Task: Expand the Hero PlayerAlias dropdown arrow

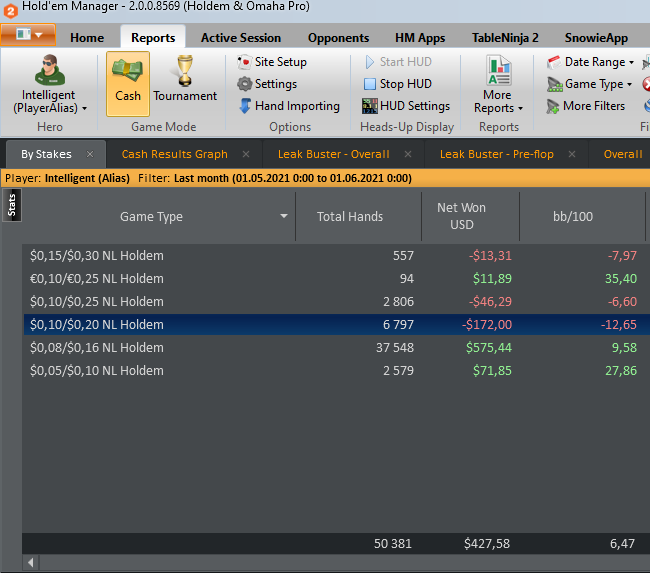Action: click(x=85, y=109)
